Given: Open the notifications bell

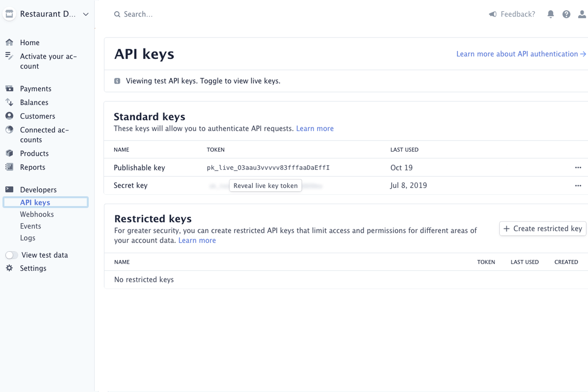Looking at the screenshot, I should tap(550, 14).
